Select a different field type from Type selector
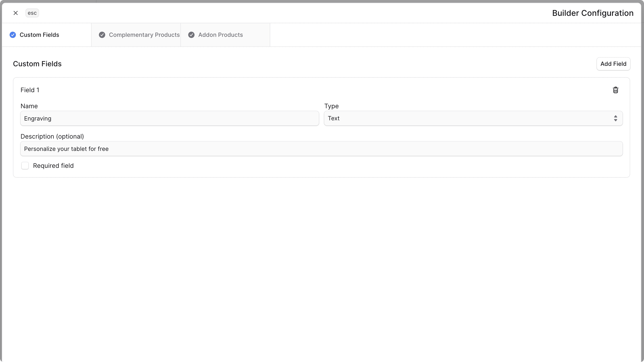The image size is (644, 362). tap(473, 118)
